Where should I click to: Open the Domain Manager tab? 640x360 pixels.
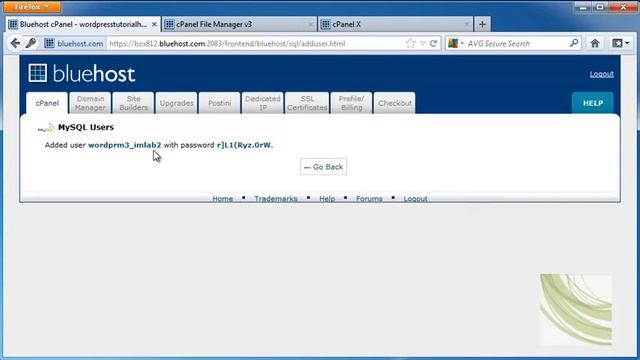point(90,103)
